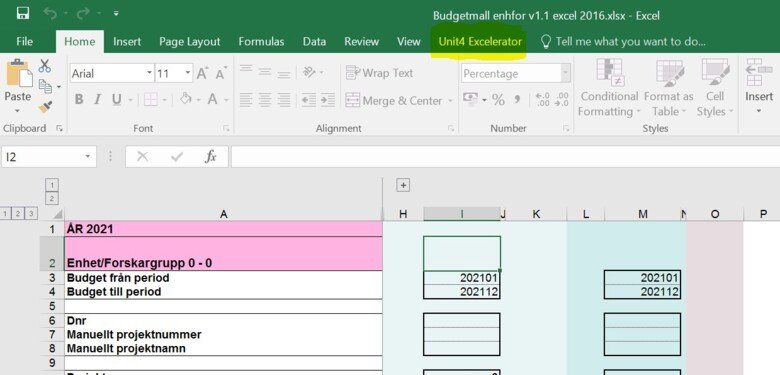Select the Data ribbon tab

(314, 42)
